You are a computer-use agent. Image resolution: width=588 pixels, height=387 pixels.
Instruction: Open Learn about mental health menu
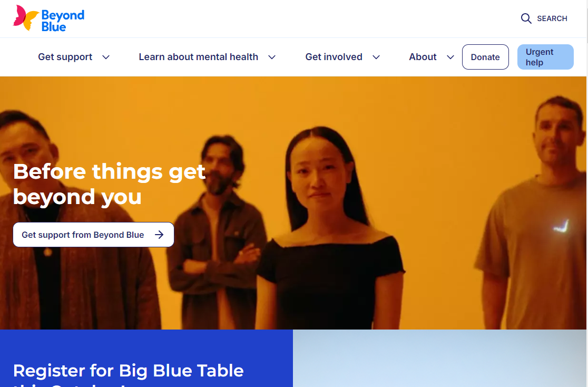click(x=199, y=57)
